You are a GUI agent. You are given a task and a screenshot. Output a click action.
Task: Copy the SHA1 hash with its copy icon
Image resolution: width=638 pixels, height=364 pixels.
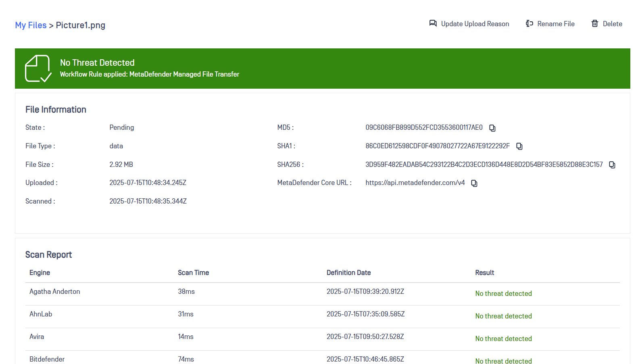tap(519, 146)
